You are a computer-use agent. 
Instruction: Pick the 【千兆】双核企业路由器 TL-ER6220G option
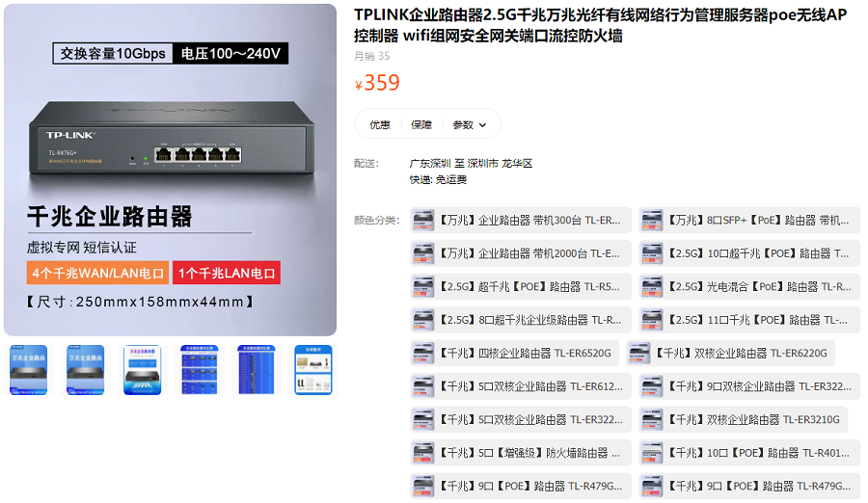731,353
